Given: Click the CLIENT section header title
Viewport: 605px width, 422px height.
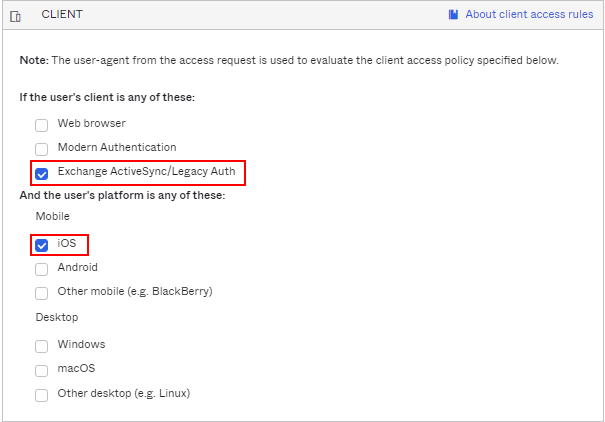Looking at the screenshot, I should coord(62,15).
